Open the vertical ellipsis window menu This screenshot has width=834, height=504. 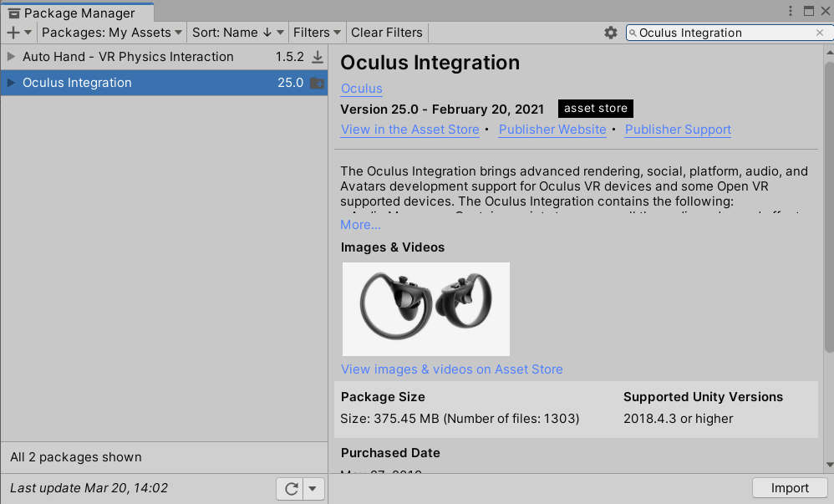pos(790,9)
